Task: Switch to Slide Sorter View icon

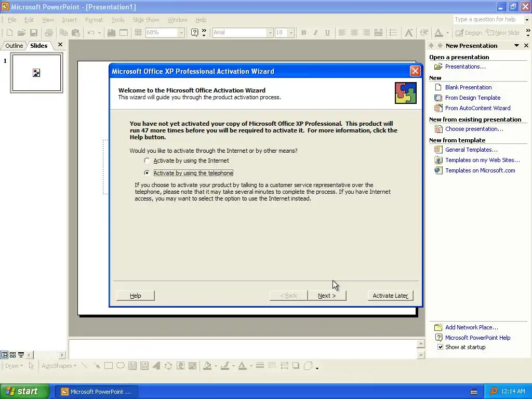Action: (x=12, y=355)
